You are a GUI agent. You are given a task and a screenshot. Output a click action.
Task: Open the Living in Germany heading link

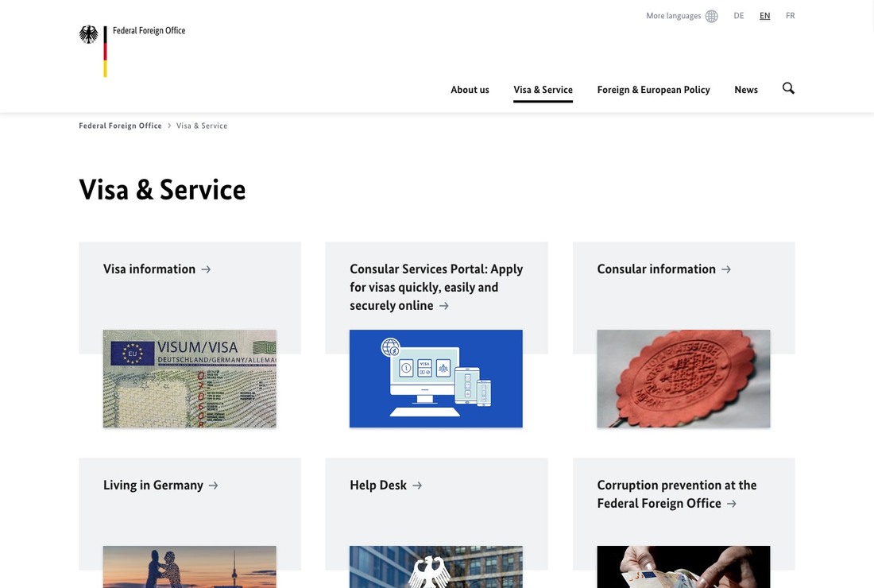tap(153, 485)
